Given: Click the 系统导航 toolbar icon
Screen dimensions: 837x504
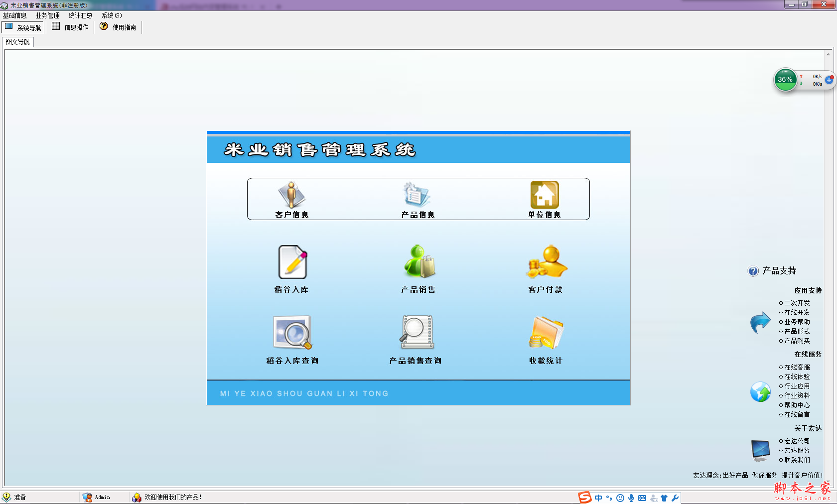Looking at the screenshot, I should pos(8,26).
